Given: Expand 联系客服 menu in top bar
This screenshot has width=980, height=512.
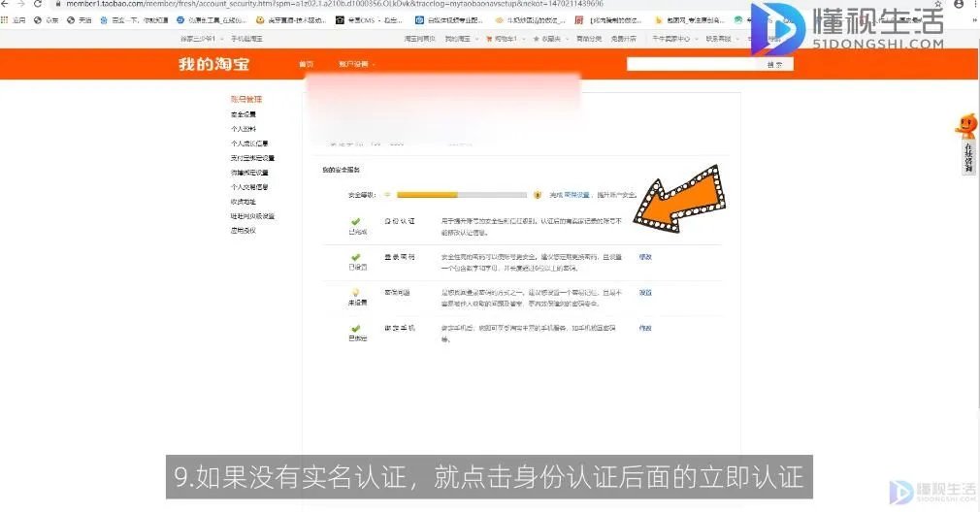Looking at the screenshot, I should (x=721, y=39).
